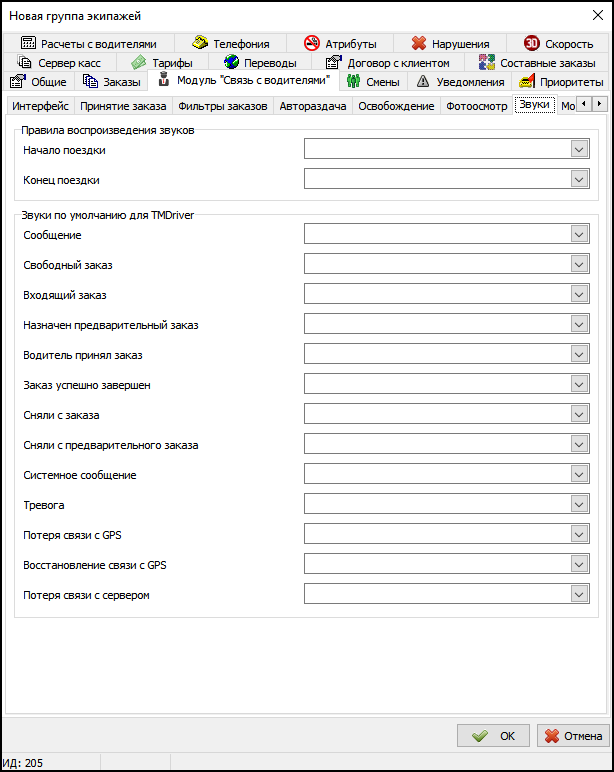
Task: Click the Переводы tab globe icon
Action: [x=231, y=63]
